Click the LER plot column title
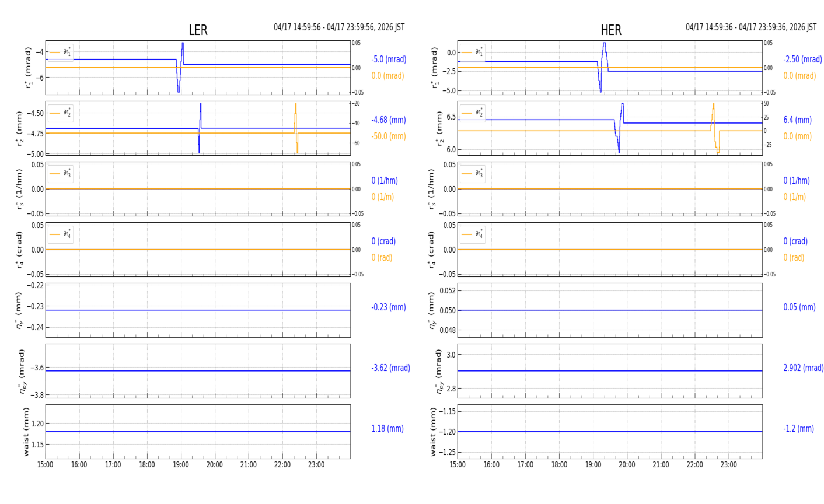The height and width of the screenshot is (504, 824). pyautogui.click(x=198, y=31)
